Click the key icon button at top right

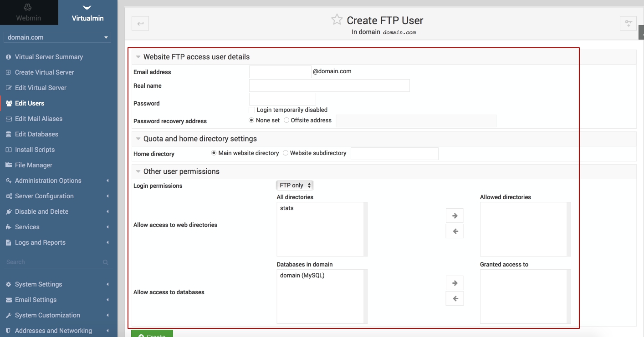[x=628, y=24]
